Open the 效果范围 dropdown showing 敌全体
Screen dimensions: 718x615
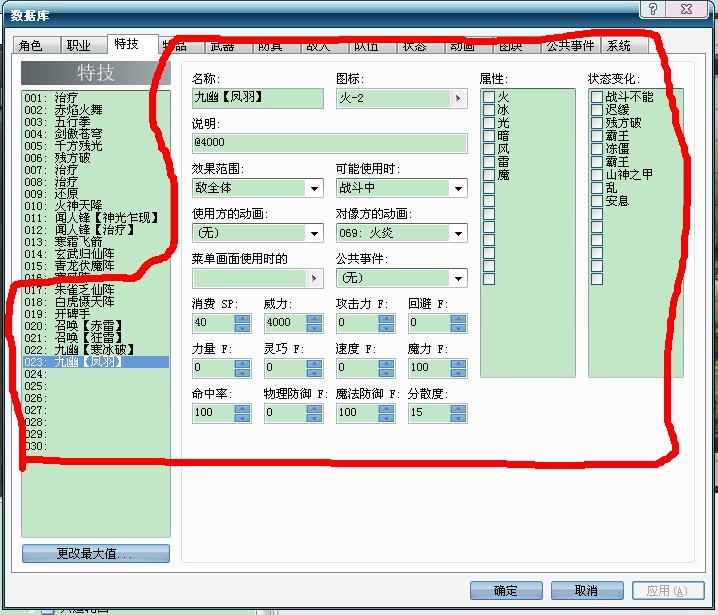[258, 188]
